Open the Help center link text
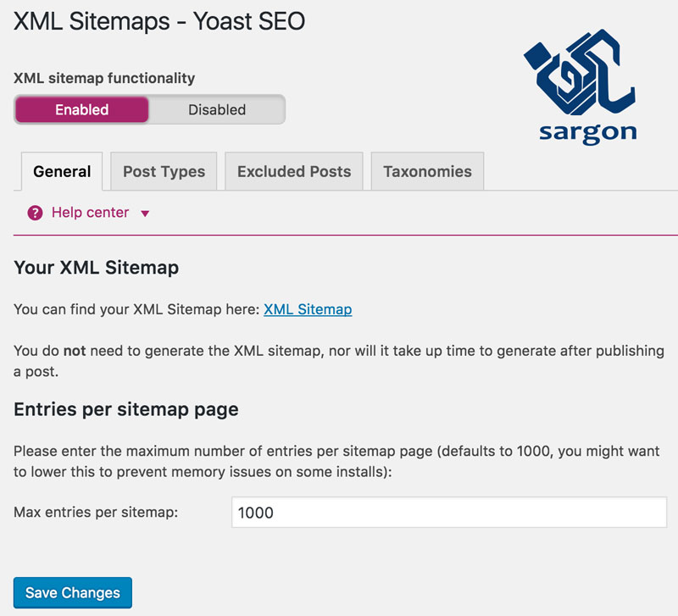 point(91,213)
